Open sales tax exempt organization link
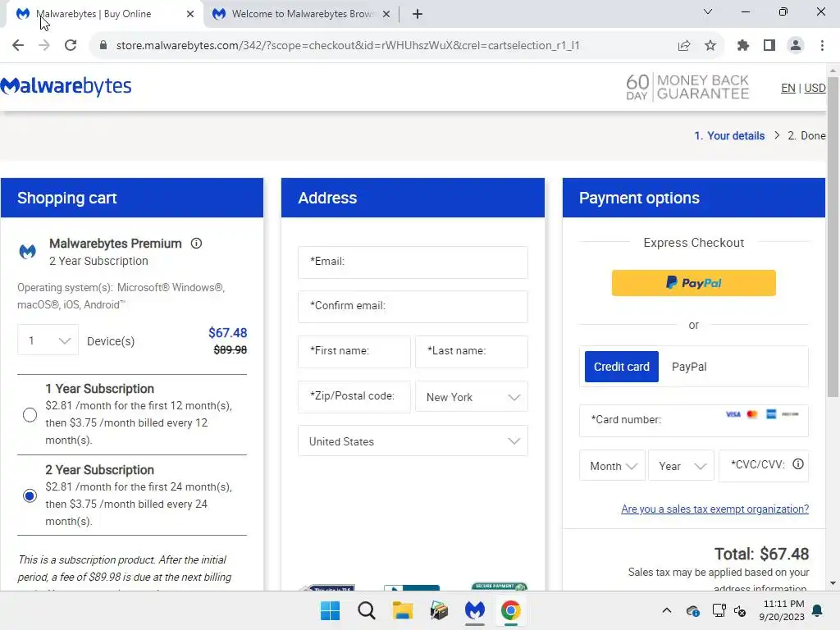Screen dimensions: 840x630 point(714,509)
